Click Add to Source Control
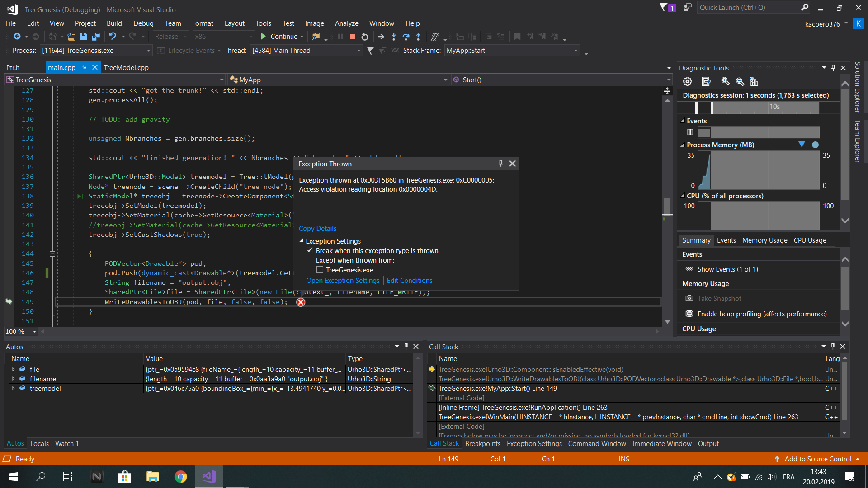 (x=818, y=459)
